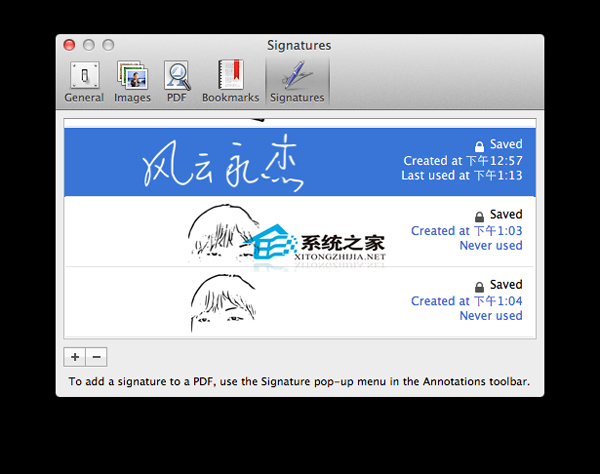Click the lock icon beside the 下午1:04 signature

coord(480,286)
